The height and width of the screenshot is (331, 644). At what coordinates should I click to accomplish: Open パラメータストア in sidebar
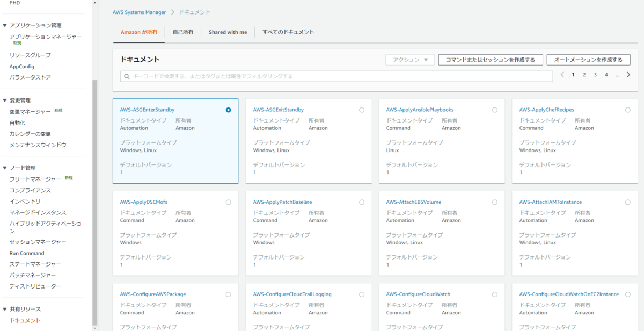point(30,77)
